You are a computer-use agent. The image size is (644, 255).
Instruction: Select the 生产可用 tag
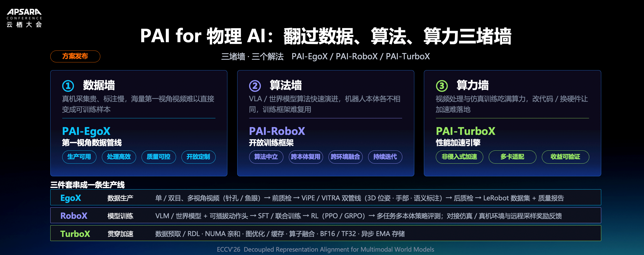[x=79, y=157]
